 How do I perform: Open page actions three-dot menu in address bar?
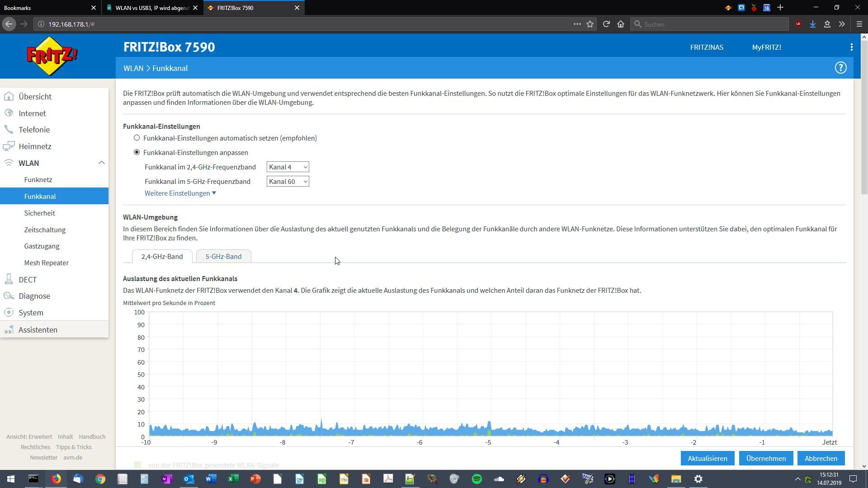(577, 24)
